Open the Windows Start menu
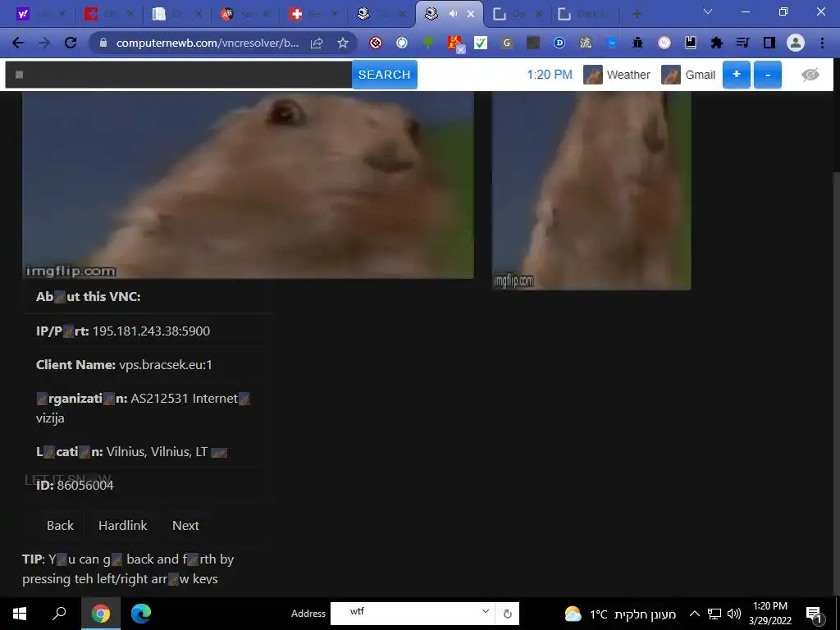This screenshot has height=630, width=840. click(20, 614)
